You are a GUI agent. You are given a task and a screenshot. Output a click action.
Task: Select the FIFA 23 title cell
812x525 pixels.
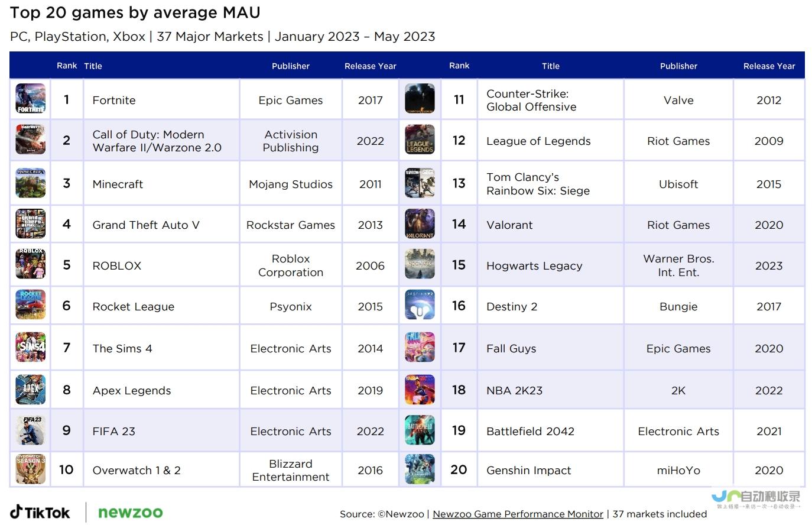(x=161, y=431)
